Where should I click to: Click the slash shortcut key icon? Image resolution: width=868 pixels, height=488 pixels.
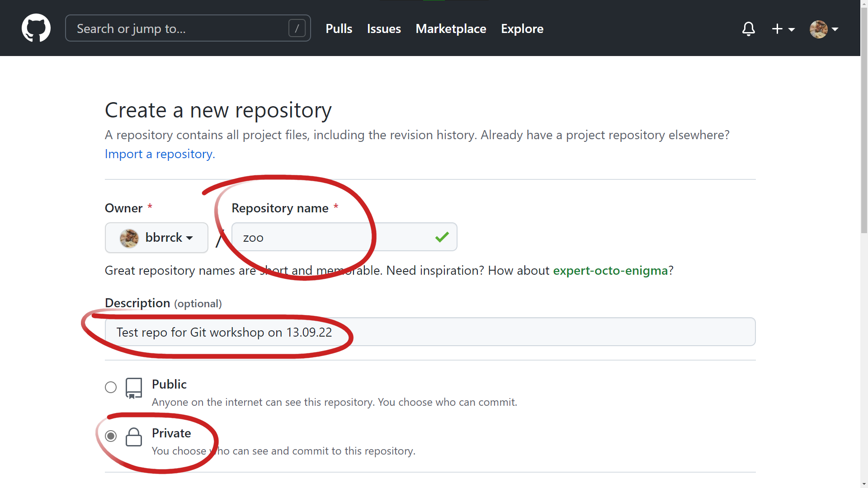[x=297, y=28]
